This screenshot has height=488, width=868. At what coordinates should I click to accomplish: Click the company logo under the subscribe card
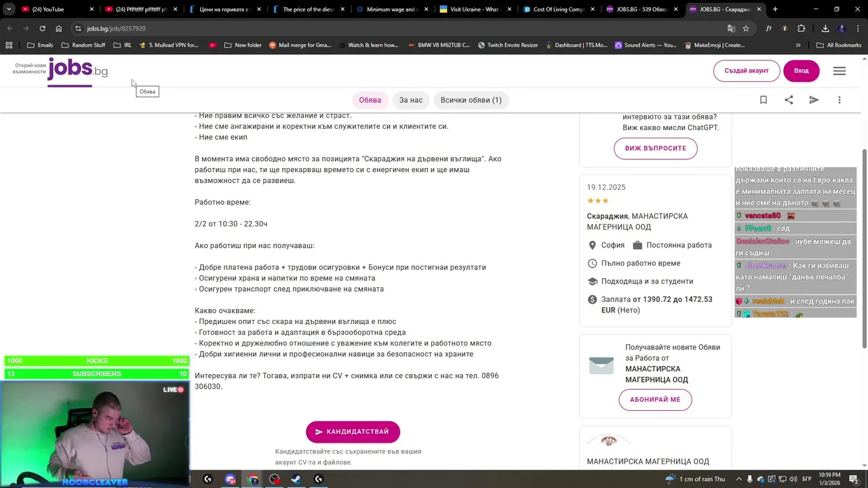(608, 441)
